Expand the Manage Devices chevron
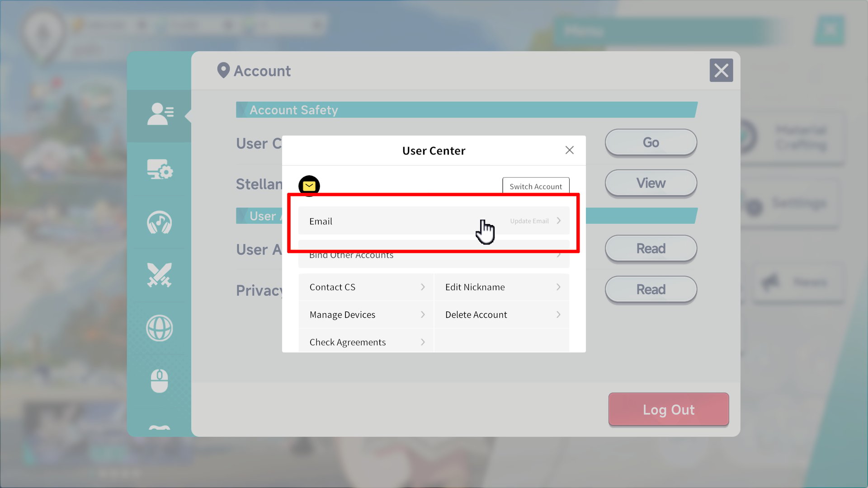 tap(423, 314)
